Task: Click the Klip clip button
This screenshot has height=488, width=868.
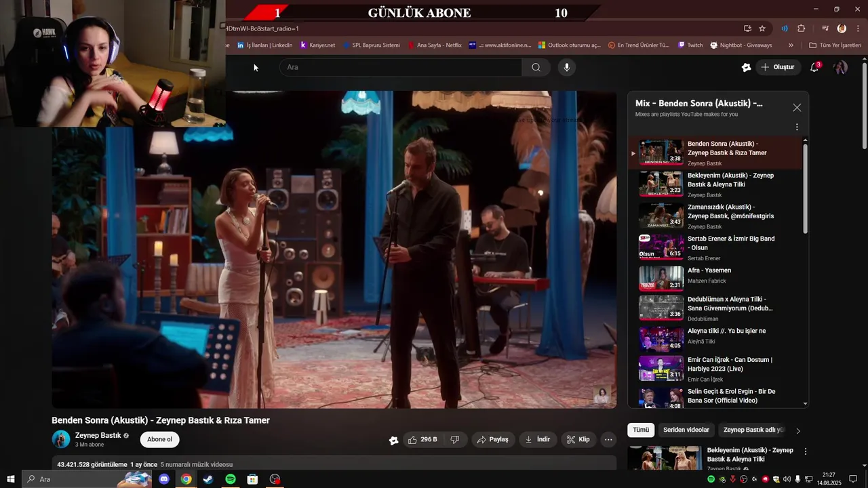Action: (x=578, y=439)
